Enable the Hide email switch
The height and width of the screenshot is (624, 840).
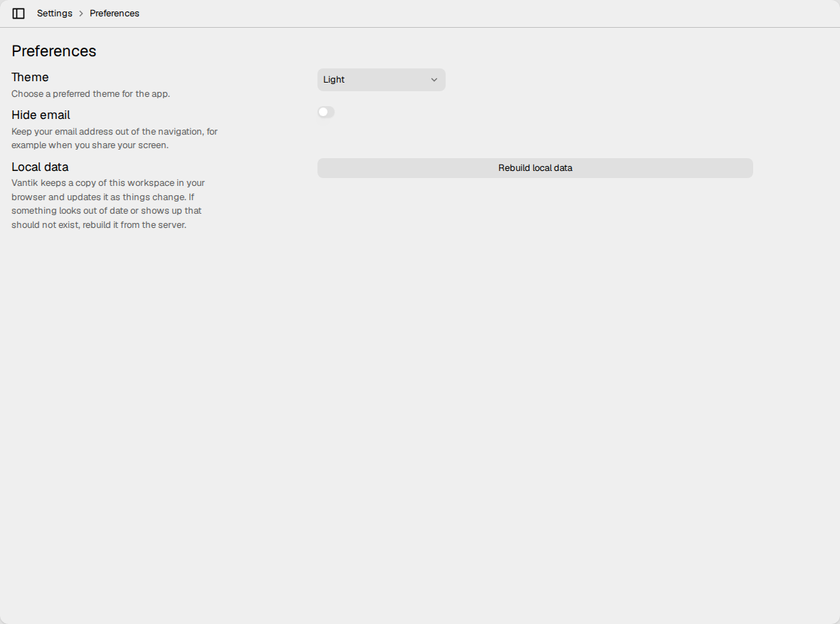click(x=326, y=112)
